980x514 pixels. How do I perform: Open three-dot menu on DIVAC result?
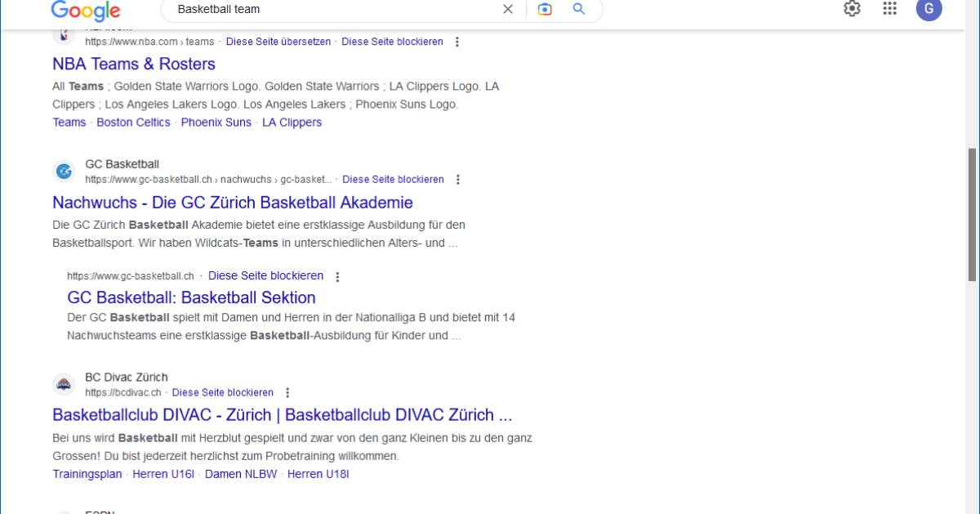click(287, 393)
